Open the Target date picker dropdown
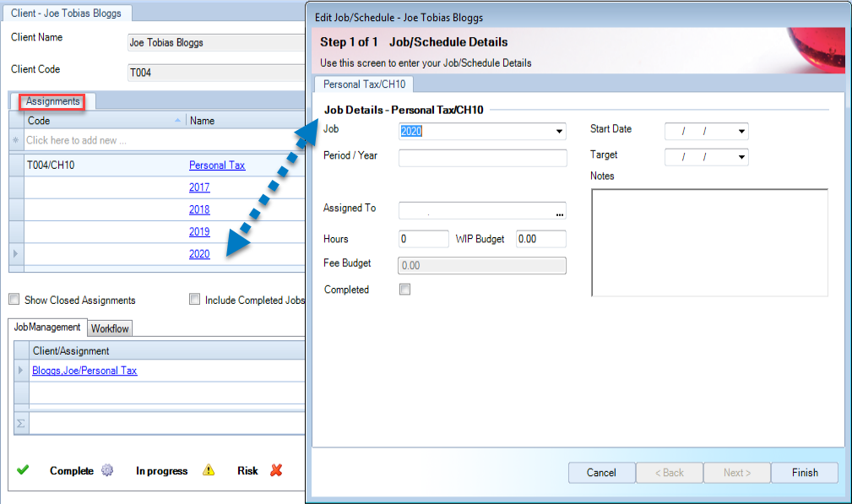 [741, 158]
